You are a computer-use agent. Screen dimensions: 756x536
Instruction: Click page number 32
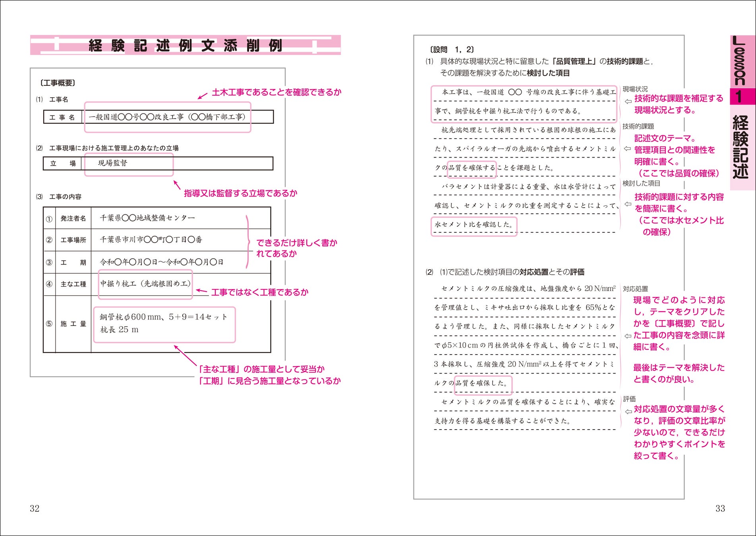coord(35,509)
